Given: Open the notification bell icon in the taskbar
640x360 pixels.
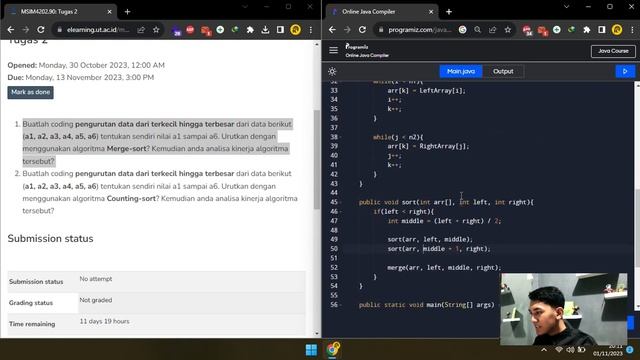Looking at the screenshot, I should tap(630, 350).
